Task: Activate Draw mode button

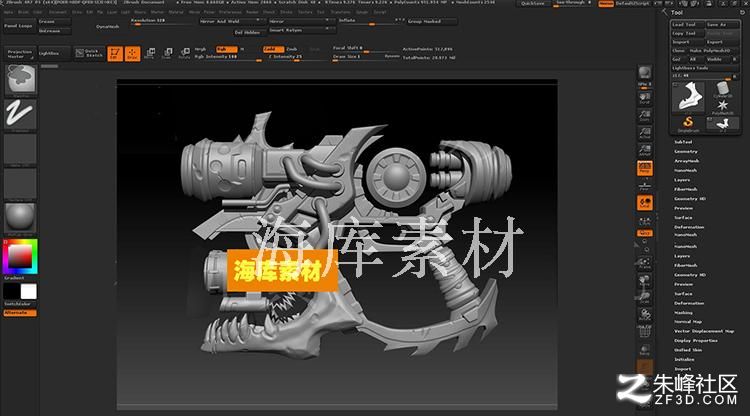Action: tap(132, 53)
